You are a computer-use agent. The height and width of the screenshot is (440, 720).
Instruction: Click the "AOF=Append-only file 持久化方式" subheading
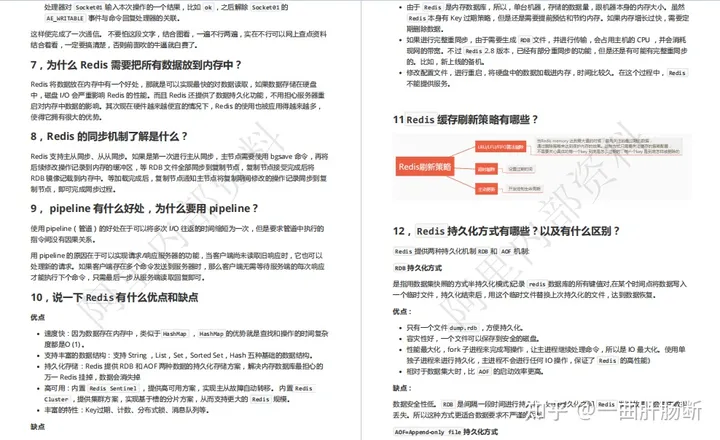coord(445,432)
